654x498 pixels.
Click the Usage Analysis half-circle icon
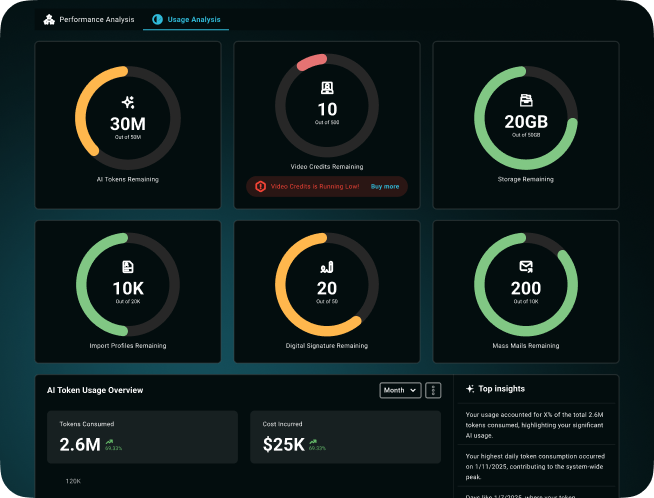157,20
